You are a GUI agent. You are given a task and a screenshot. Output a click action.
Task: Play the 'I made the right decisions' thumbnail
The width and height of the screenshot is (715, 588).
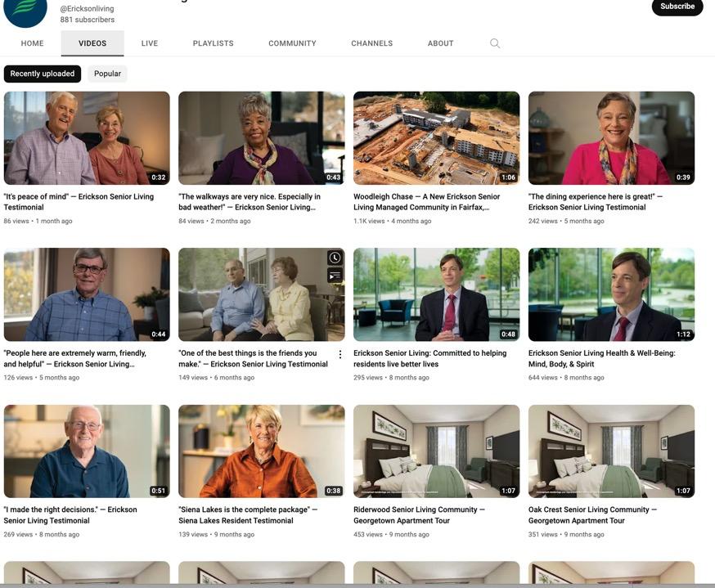[x=87, y=451]
